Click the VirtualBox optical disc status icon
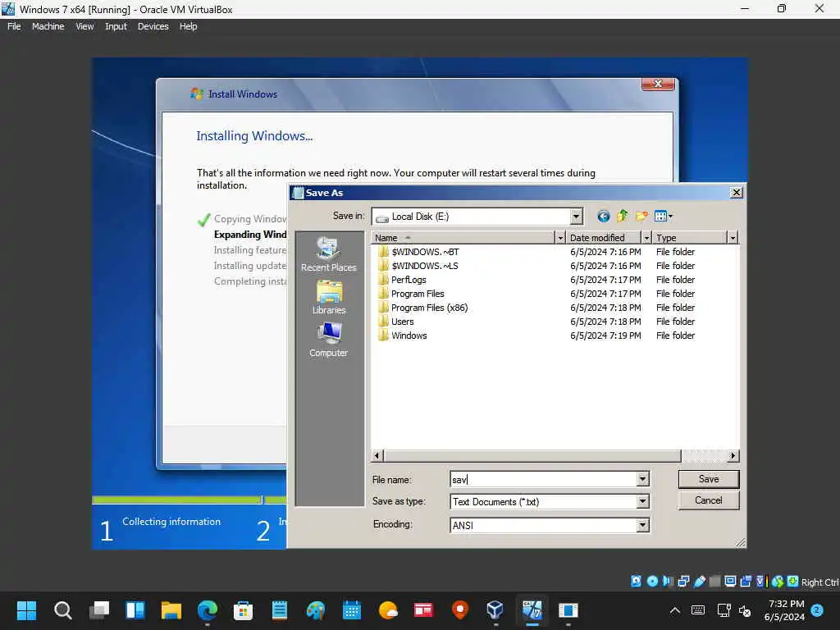Image resolution: width=840 pixels, height=630 pixels. 652,582
